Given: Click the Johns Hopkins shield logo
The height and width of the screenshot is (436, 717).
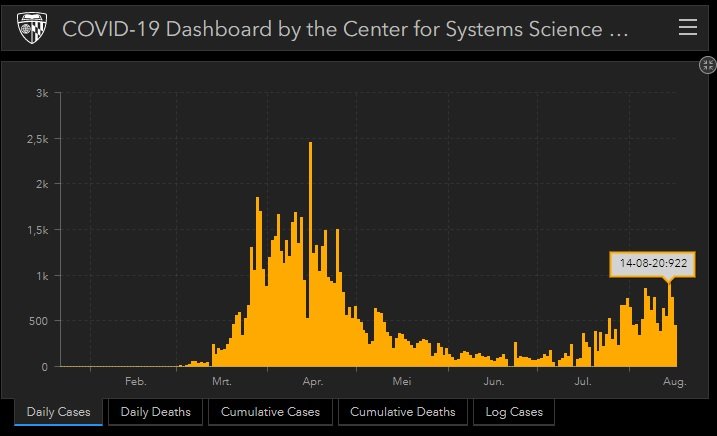Looking at the screenshot, I should point(28,28).
